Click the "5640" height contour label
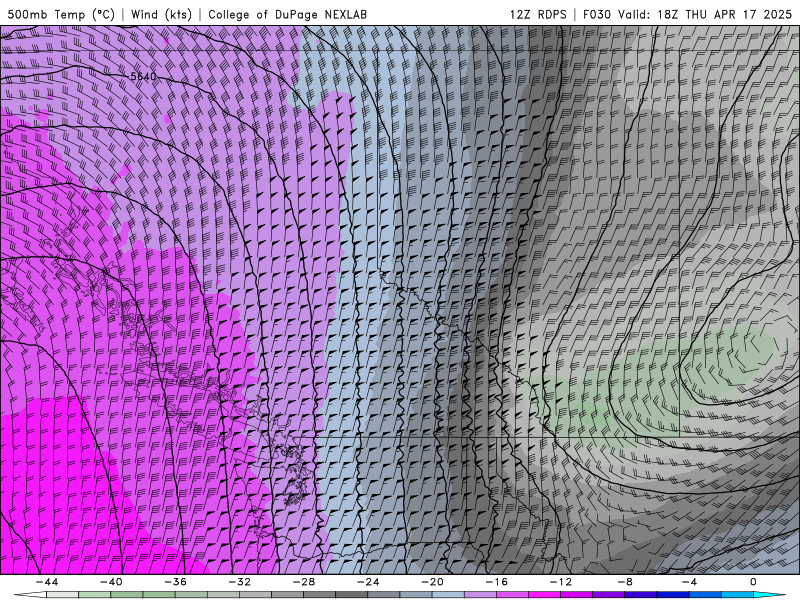The image size is (800, 600). [143, 77]
